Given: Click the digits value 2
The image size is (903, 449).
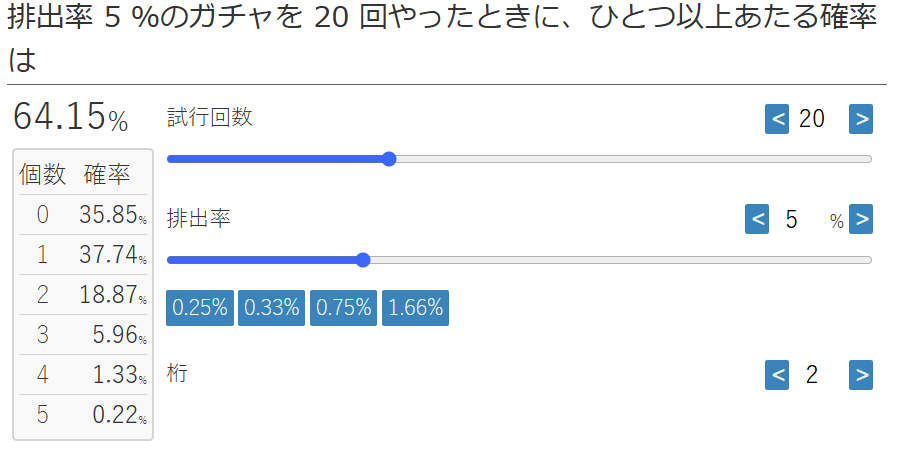Looking at the screenshot, I should [812, 375].
